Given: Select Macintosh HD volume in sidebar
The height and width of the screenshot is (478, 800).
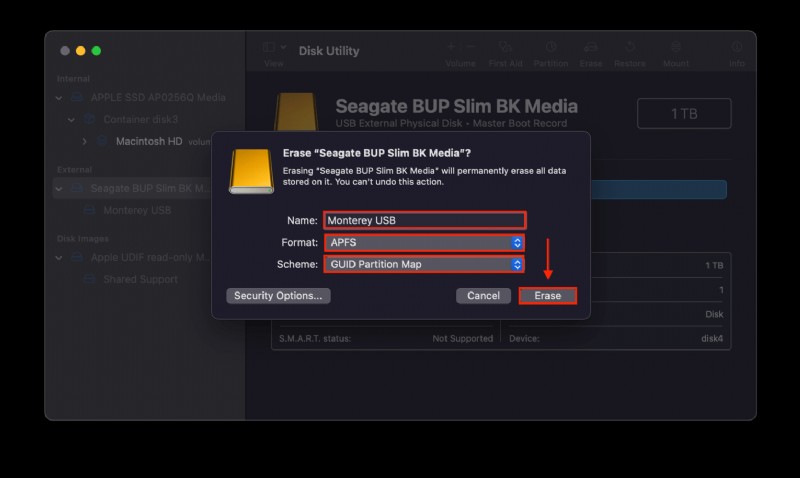Looking at the screenshot, I should 149,141.
